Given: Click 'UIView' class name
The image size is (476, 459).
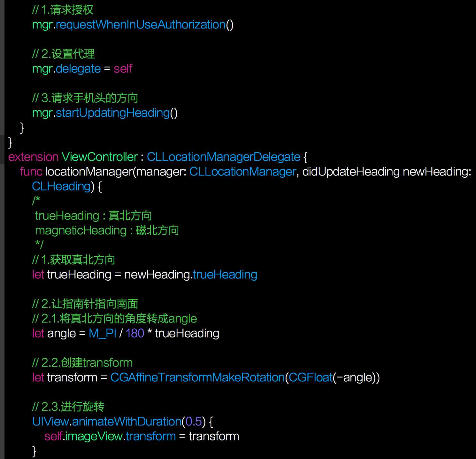Looking at the screenshot, I should point(51,422).
